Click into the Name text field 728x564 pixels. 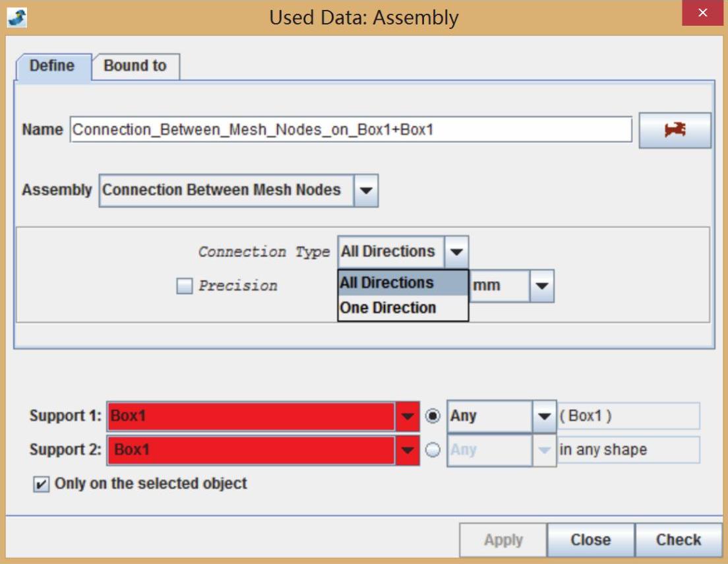[x=350, y=129]
